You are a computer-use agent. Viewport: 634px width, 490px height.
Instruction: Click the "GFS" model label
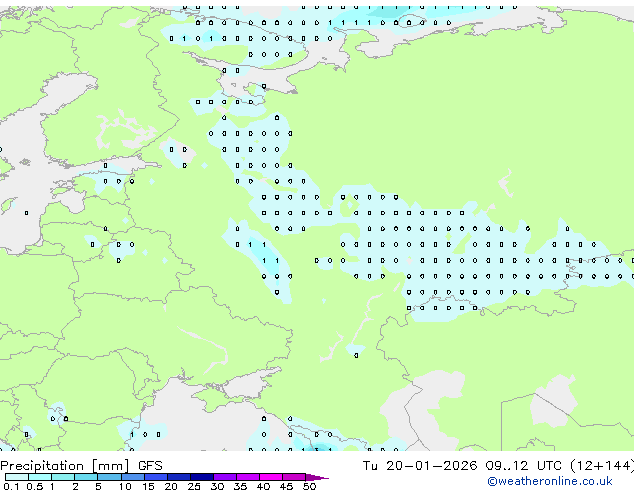pyautogui.click(x=150, y=466)
